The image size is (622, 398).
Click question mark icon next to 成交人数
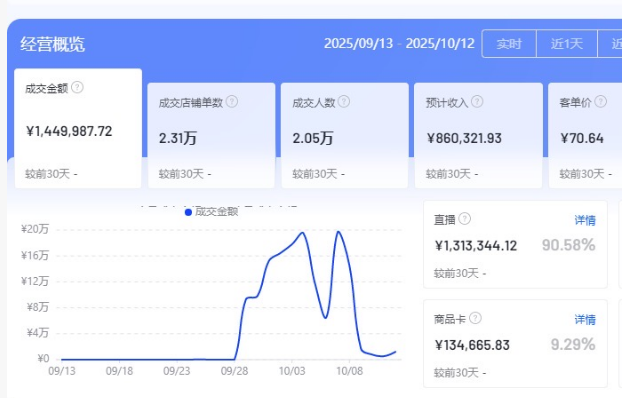[x=344, y=102]
